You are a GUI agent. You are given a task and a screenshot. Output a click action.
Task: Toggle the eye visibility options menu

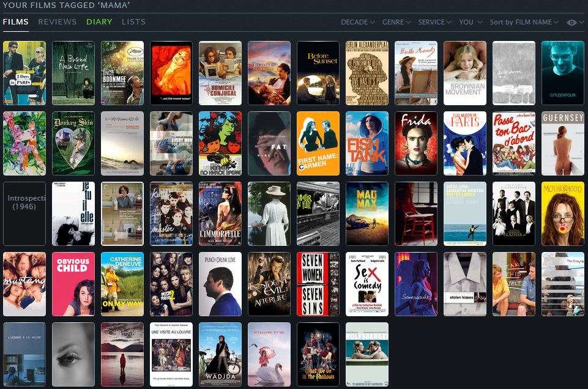[x=575, y=23]
